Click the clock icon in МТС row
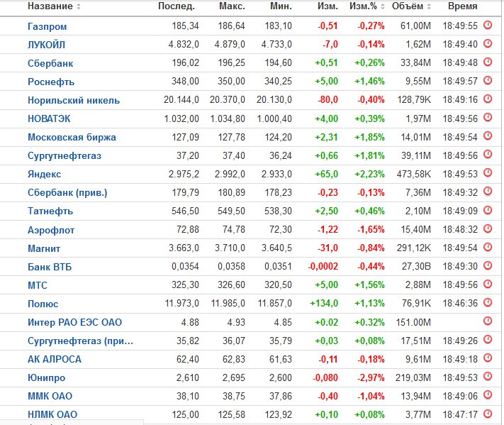Image resolution: width=504 pixels, height=425 pixels. point(488,284)
